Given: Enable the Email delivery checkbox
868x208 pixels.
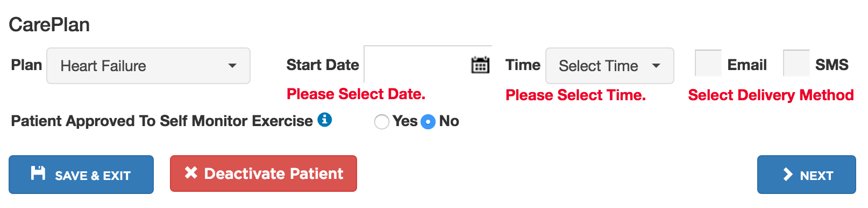Looking at the screenshot, I should pyautogui.click(x=708, y=64).
